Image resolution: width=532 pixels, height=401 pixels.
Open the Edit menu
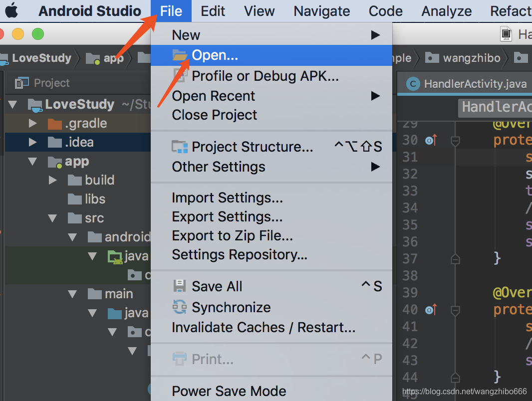[213, 11]
